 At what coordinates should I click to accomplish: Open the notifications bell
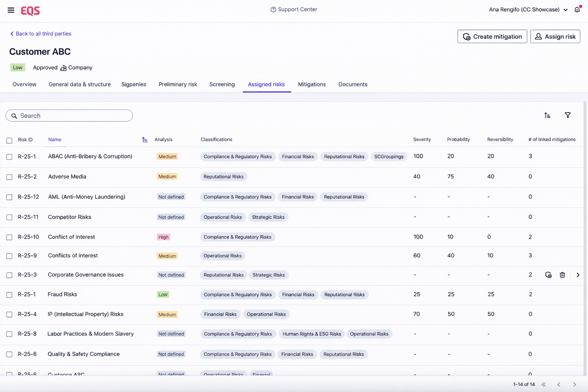577,10
